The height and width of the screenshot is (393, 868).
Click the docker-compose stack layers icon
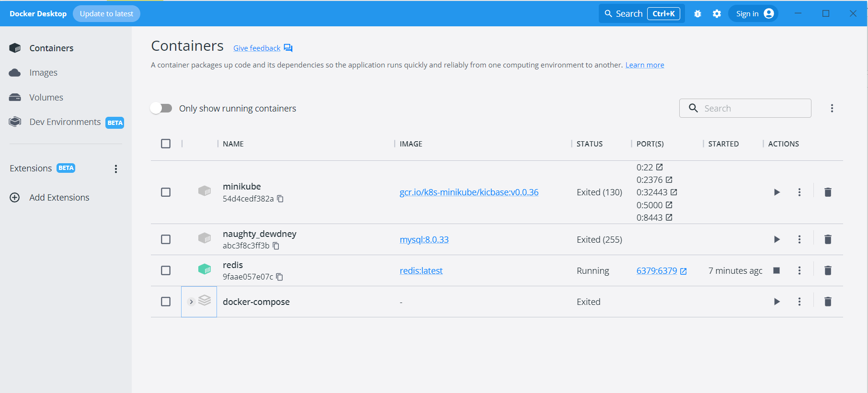(x=205, y=300)
